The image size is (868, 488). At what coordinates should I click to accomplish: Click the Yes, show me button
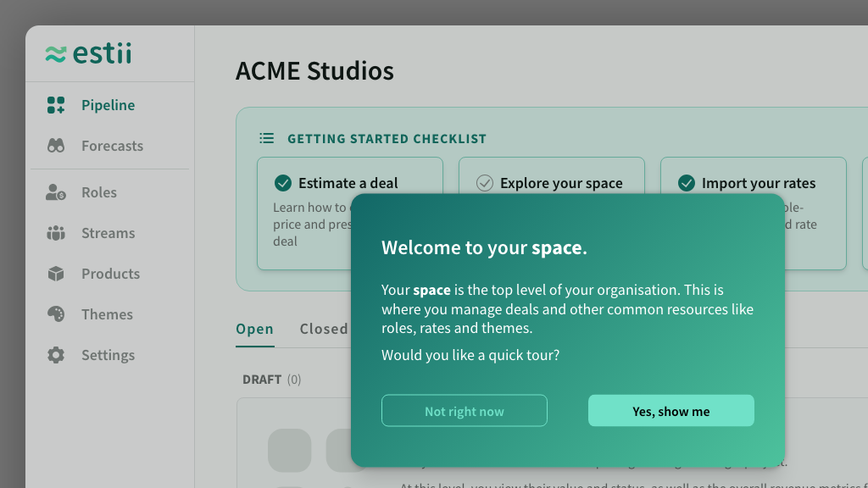[670, 411]
